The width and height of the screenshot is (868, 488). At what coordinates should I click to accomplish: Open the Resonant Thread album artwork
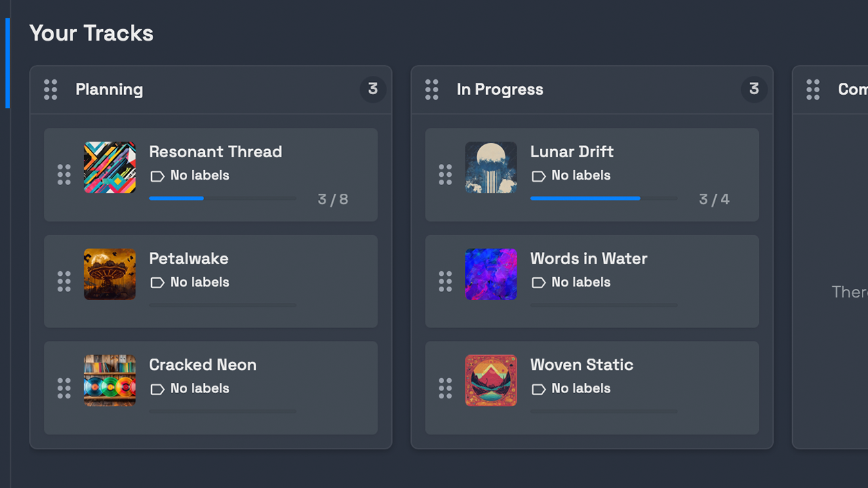tap(110, 167)
